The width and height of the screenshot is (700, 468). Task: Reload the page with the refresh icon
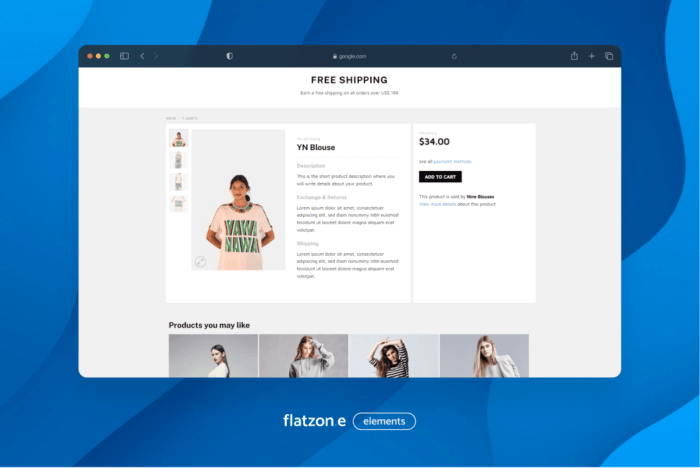(x=455, y=56)
